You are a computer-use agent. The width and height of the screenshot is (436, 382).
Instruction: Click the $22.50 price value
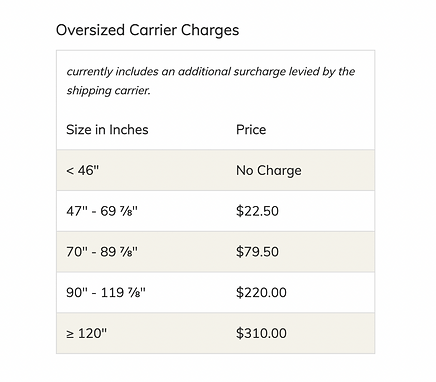[x=257, y=211]
